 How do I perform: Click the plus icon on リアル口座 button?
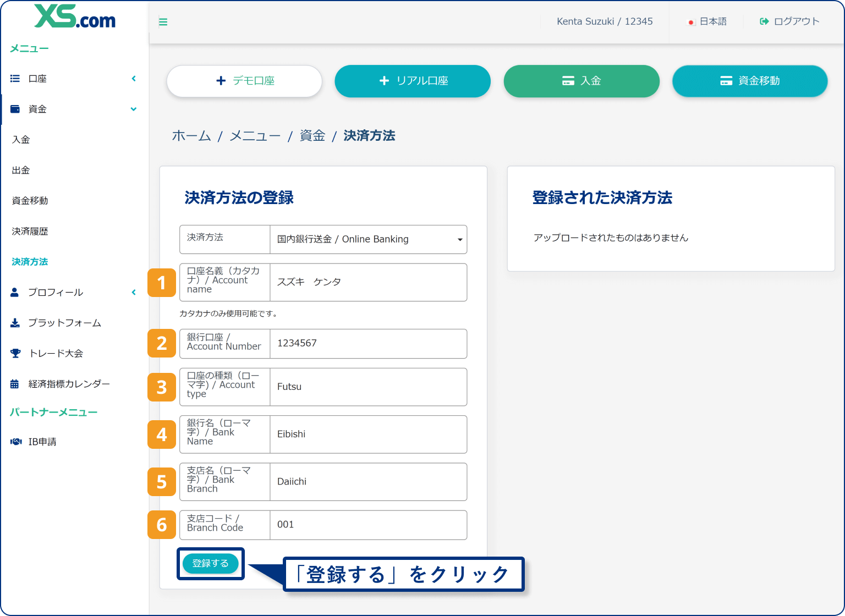click(x=385, y=81)
